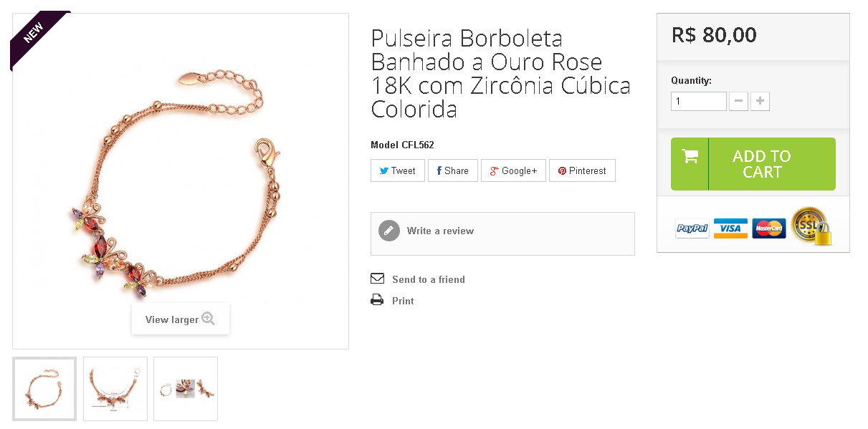The image size is (868, 429).
Task: Select the third product thumbnail
Action: tap(186, 389)
